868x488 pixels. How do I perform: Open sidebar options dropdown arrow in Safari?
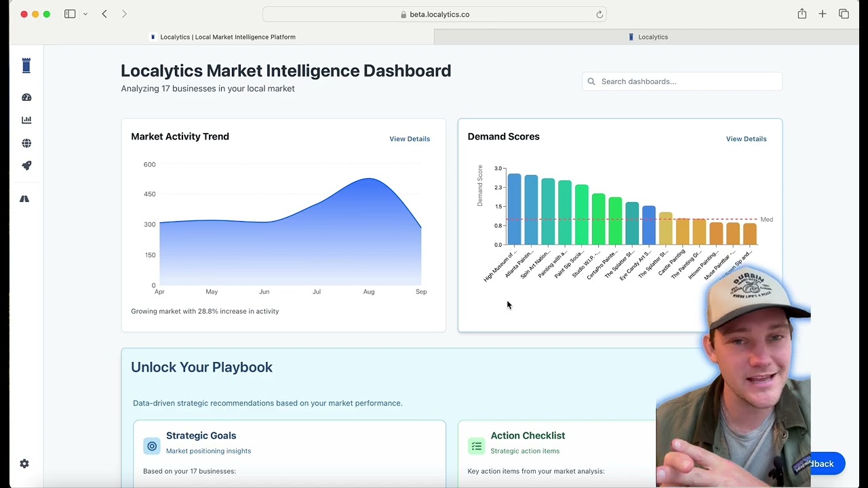pos(85,14)
